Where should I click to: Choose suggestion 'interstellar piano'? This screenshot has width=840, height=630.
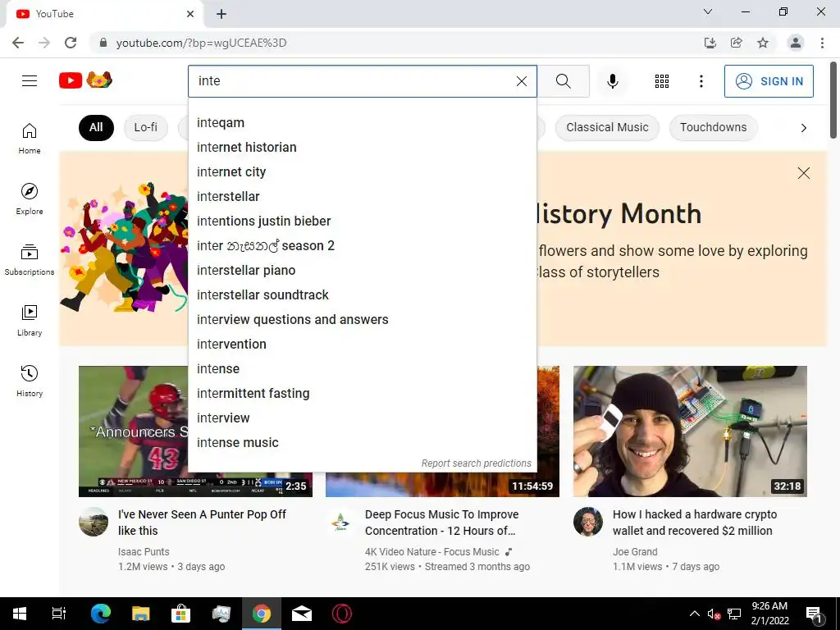point(362,271)
